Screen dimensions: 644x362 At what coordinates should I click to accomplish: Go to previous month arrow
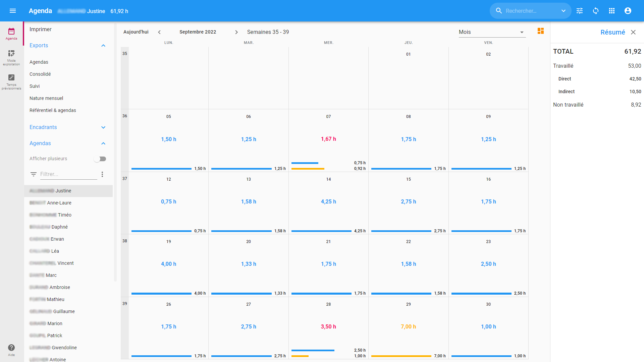[x=159, y=32]
